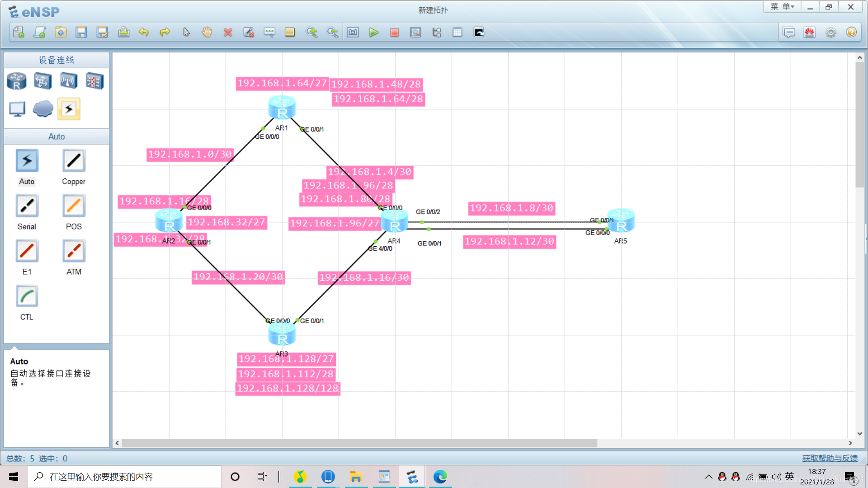Click the horizontal canvas scrollbar
The height and width of the screenshot is (488, 868).
359,443
